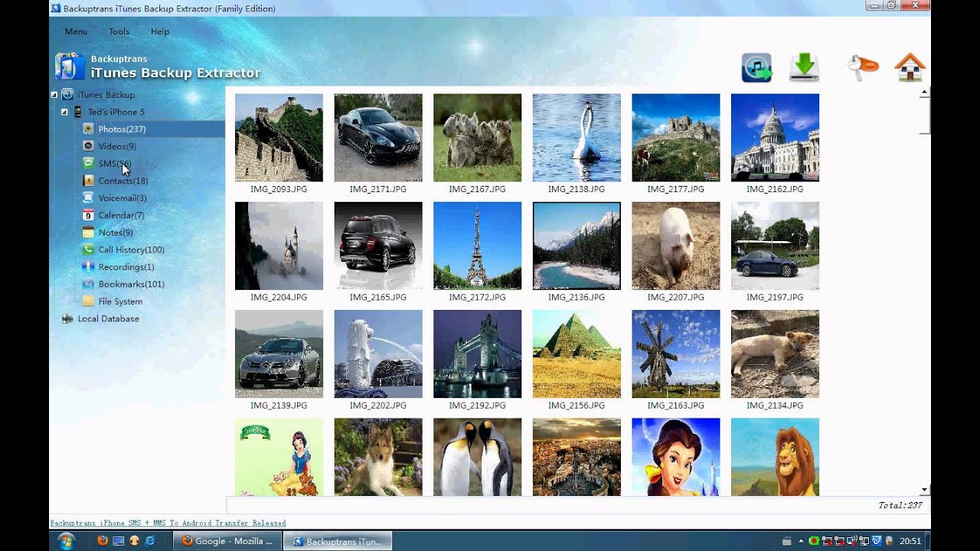Screen dimensions: 980x551
Task: Open the Help menu
Action: pos(160,31)
